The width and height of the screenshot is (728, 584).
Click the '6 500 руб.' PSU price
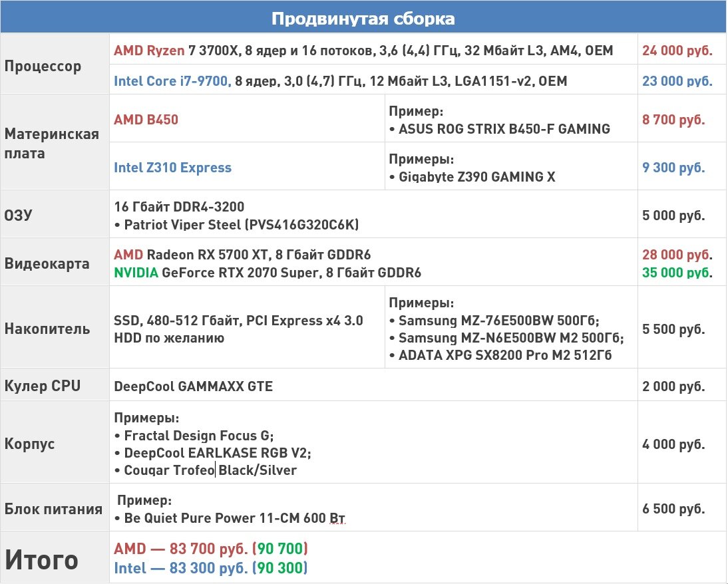point(673,508)
